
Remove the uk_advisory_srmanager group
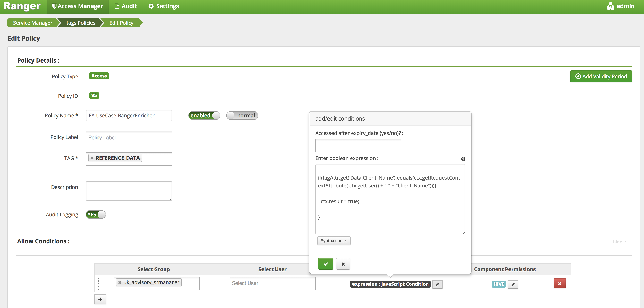coord(120,282)
